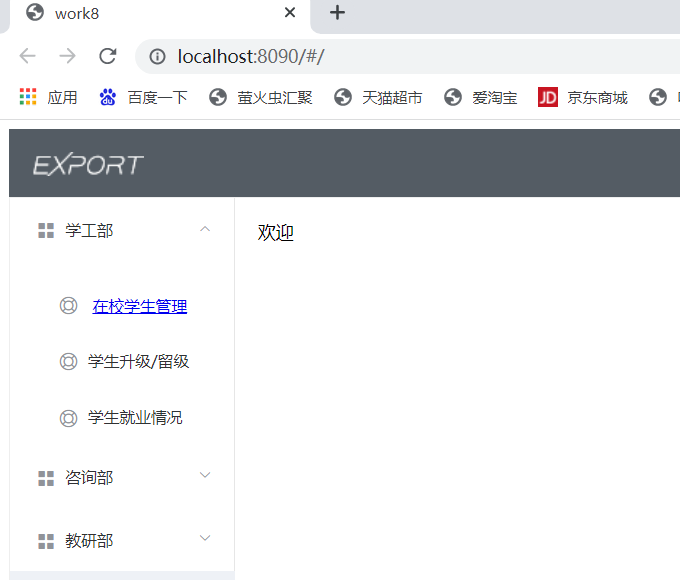Image resolution: width=680 pixels, height=580 pixels.
Task: Click the lifebuoy icon beside 学生升级/留级
Action: [68, 362]
